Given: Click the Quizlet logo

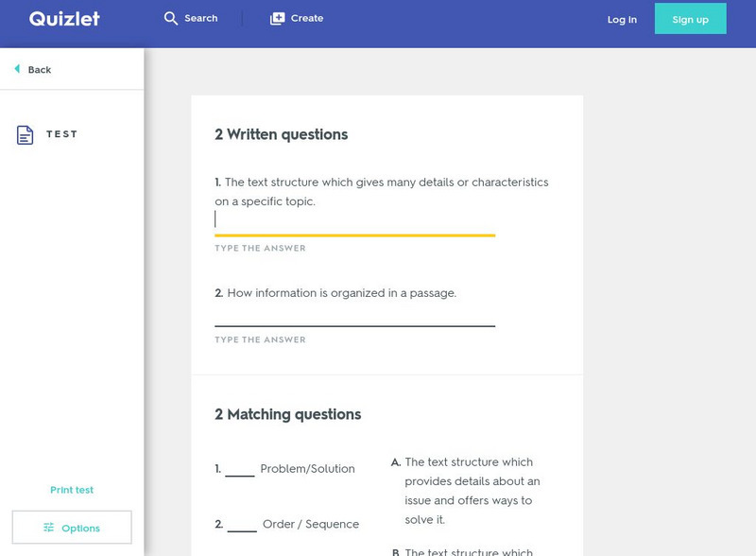Looking at the screenshot, I should coord(64,19).
